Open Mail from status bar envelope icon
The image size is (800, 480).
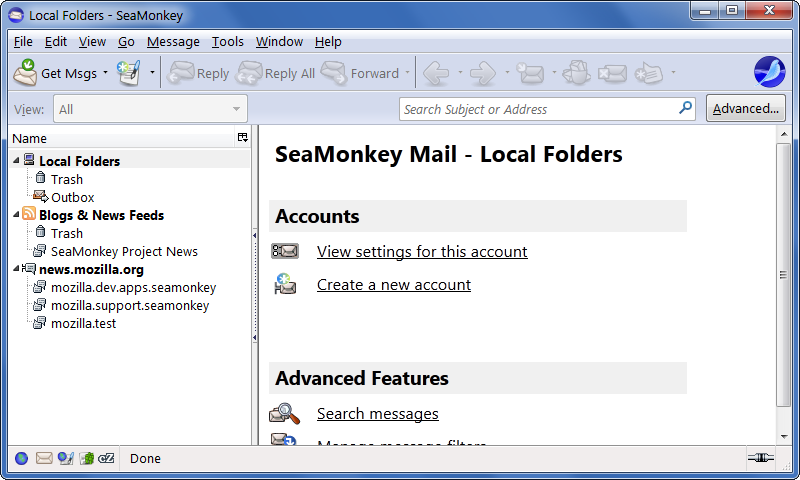tap(44, 458)
